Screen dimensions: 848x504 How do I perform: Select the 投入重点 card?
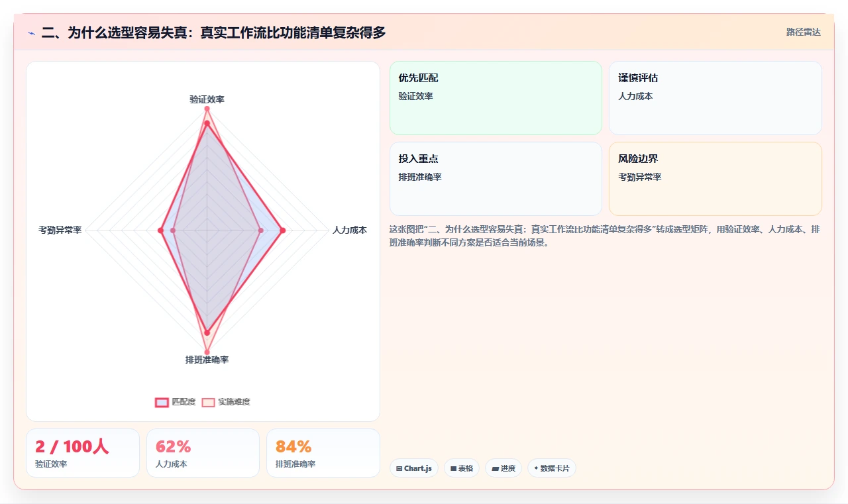click(x=496, y=179)
